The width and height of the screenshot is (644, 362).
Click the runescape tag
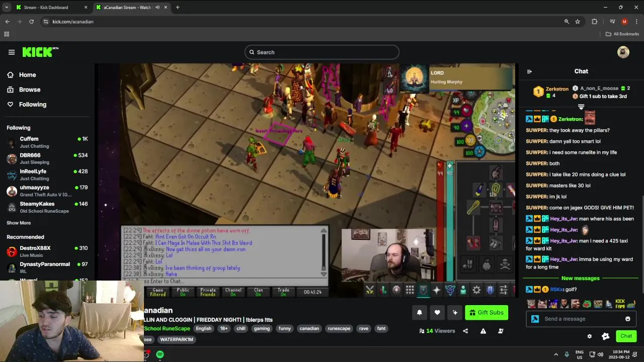pos(339,328)
